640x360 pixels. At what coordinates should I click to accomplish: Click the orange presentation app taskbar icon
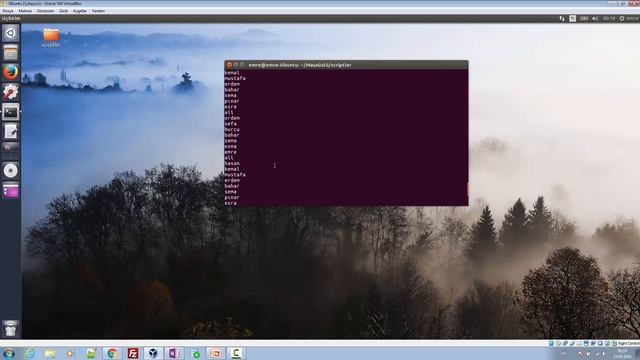[x=215, y=353]
